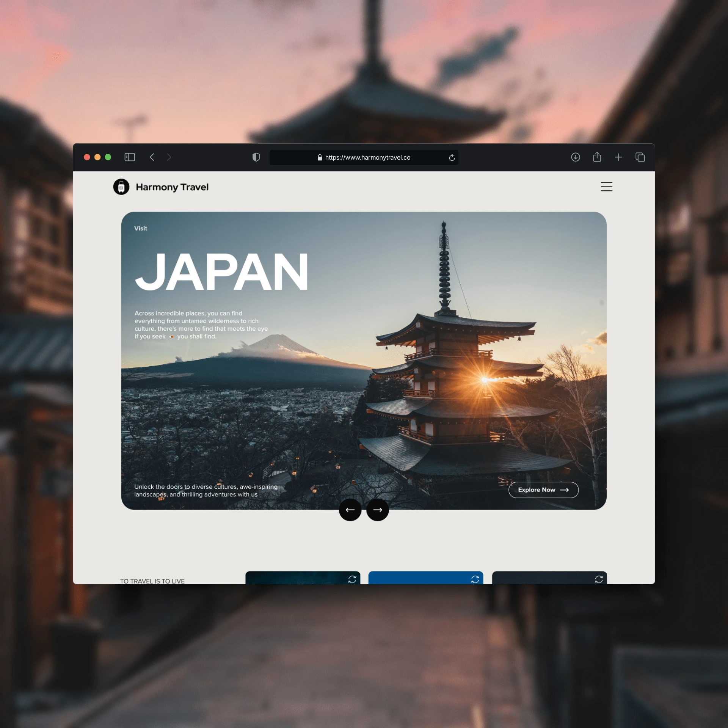Image resolution: width=728 pixels, height=728 pixels.
Task: Show previous slide with left arrow button
Action: point(350,510)
